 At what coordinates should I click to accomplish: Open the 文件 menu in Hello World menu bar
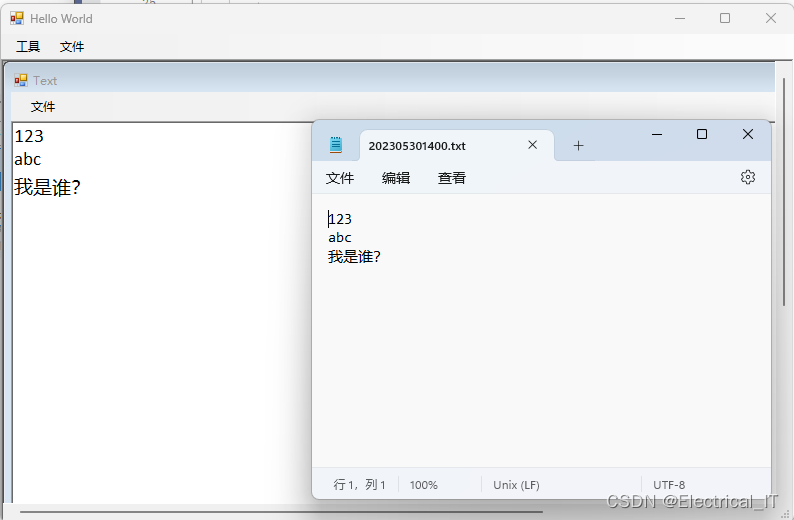tap(72, 47)
